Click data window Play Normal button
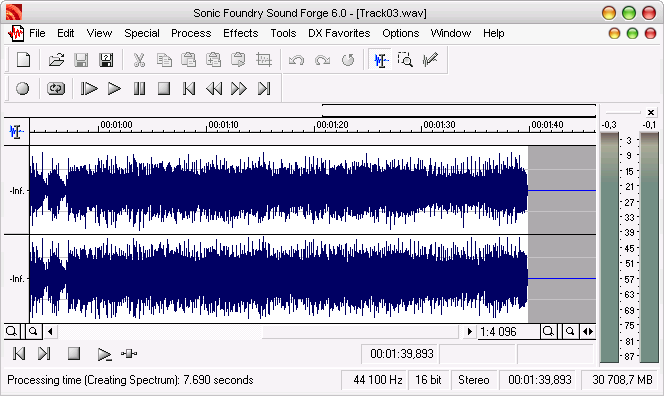Screen dimensions: 664x396 pyautogui.click(x=104, y=354)
